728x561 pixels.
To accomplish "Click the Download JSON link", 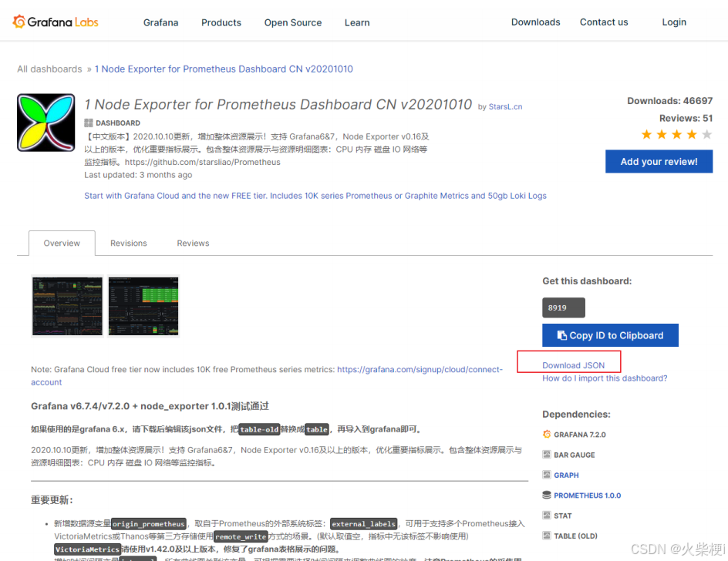I will pos(574,365).
